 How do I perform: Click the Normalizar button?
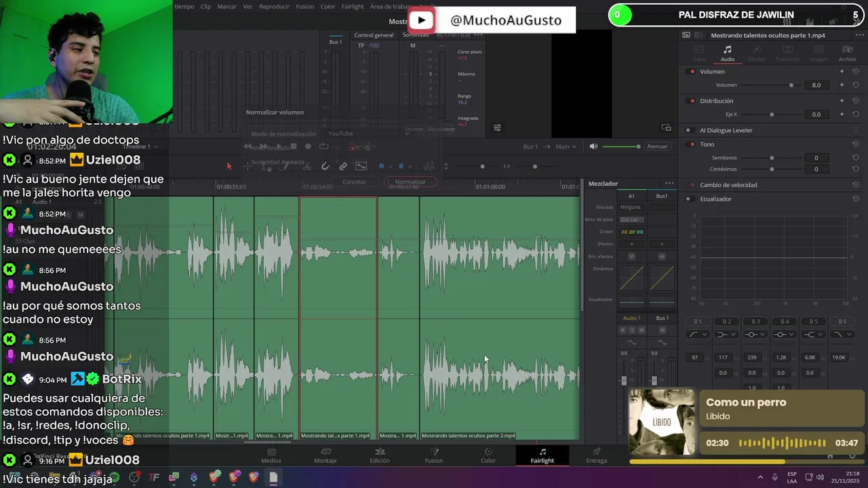(x=410, y=182)
